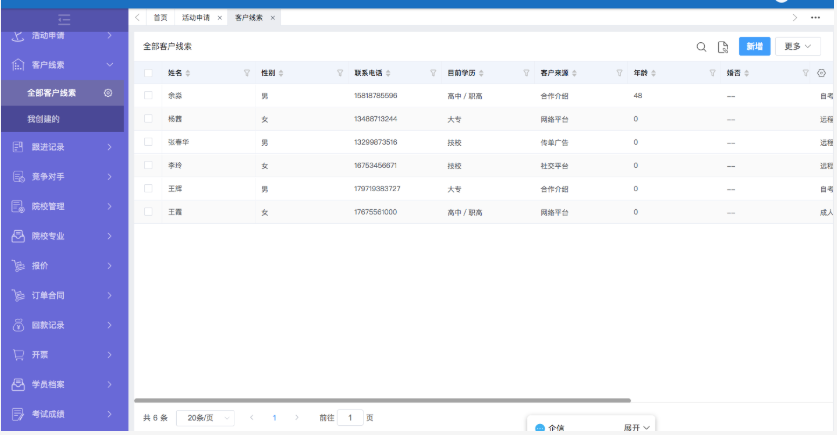837x435 pixels.
Task: Click the search magnifier icon
Action: tap(701, 47)
